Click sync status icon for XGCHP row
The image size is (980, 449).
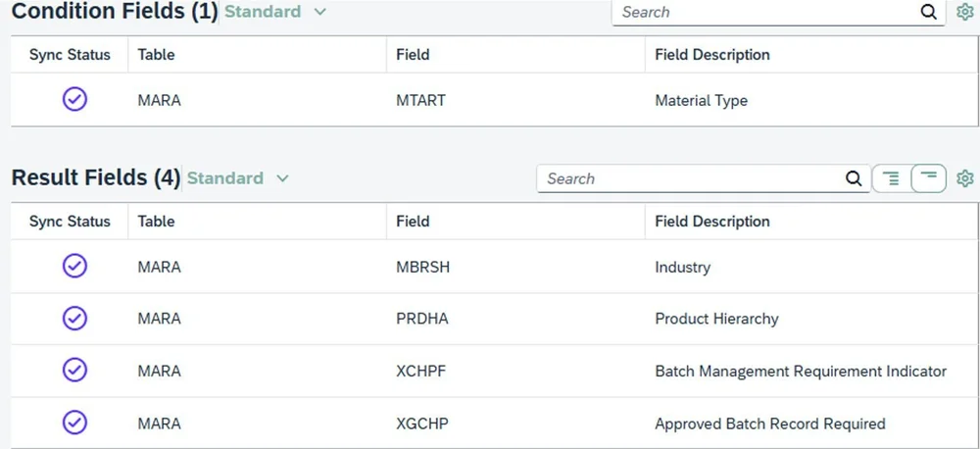(74, 423)
